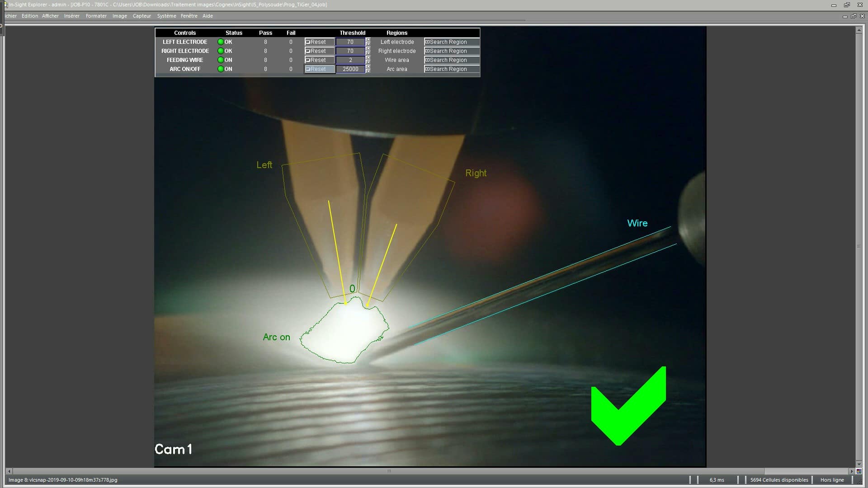The height and width of the screenshot is (488, 868).
Task: Click the RIGHT ELECTRODE threshold field showing 70
Action: point(350,51)
